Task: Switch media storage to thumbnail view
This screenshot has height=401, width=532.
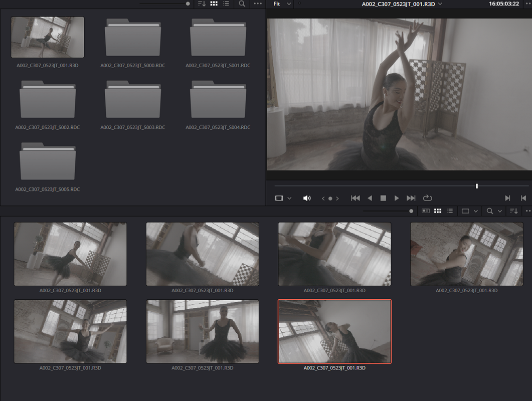Action: tap(214, 4)
